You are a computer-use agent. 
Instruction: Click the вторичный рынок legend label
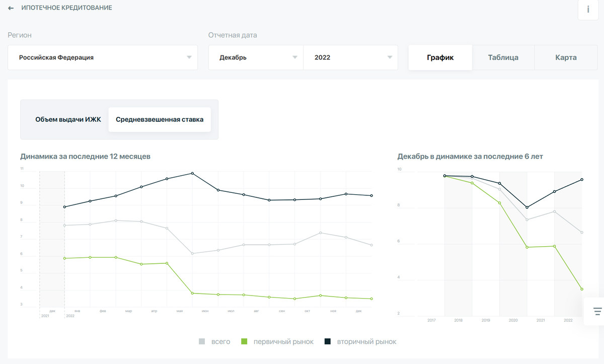(366, 342)
